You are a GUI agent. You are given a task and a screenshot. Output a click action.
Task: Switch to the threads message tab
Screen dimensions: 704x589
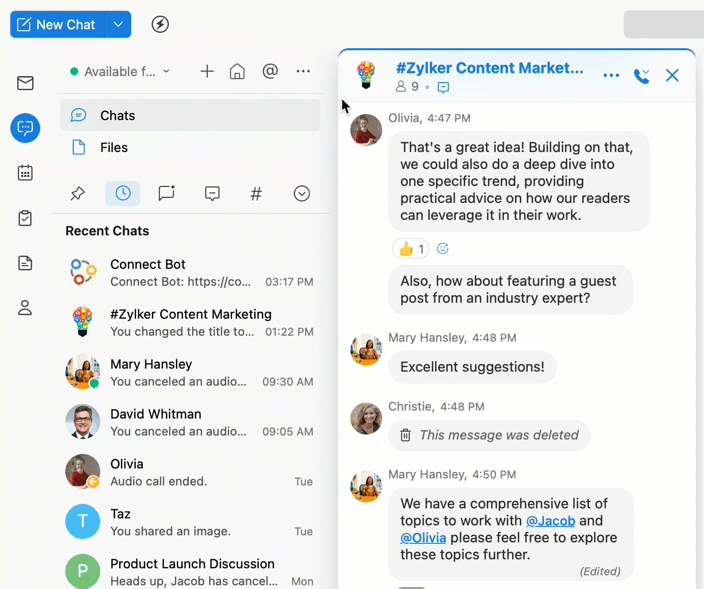coord(212,193)
